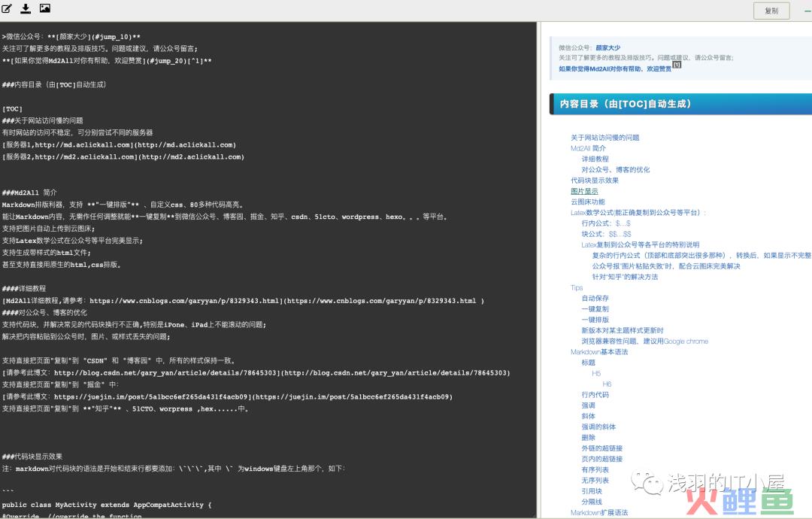Click the >微信公众号 first line in editor
The image size is (812, 519).
click(71, 37)
